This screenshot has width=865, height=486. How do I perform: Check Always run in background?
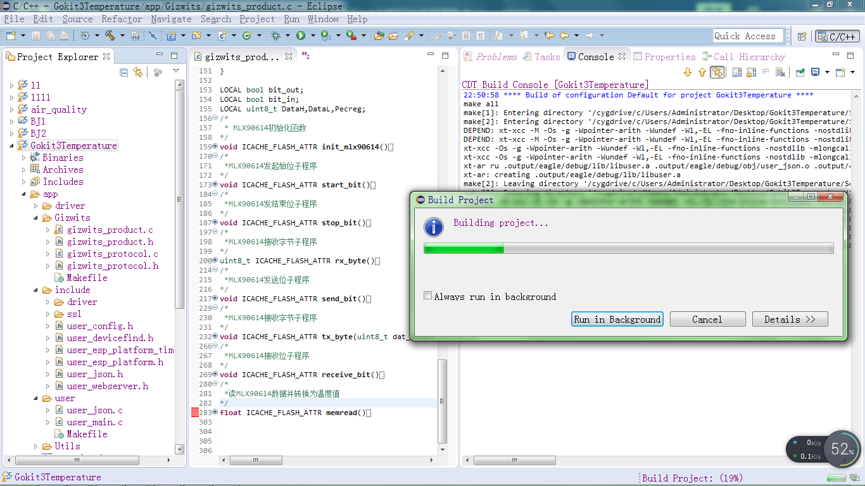pos(428,296)
